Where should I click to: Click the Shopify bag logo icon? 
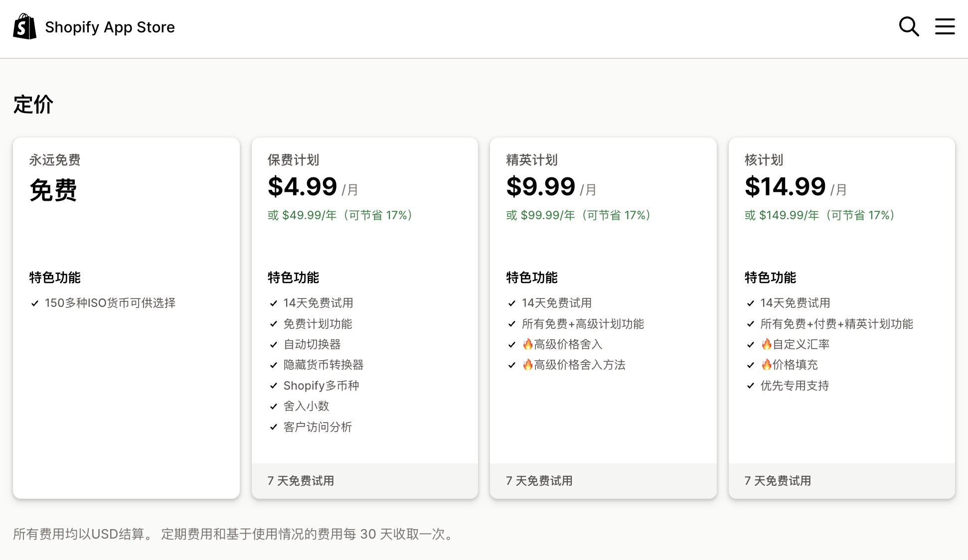[24, 26]
